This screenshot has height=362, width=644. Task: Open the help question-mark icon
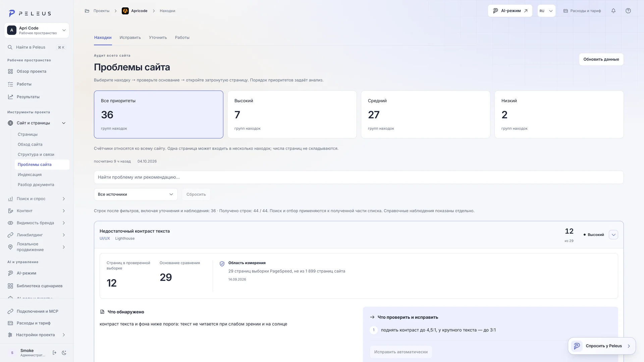628,11
